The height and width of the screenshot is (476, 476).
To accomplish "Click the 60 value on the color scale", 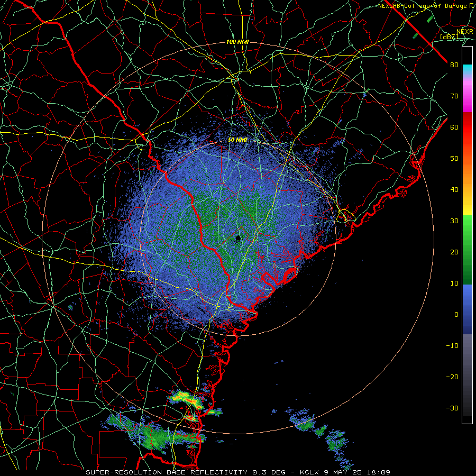I will point(454,127).
